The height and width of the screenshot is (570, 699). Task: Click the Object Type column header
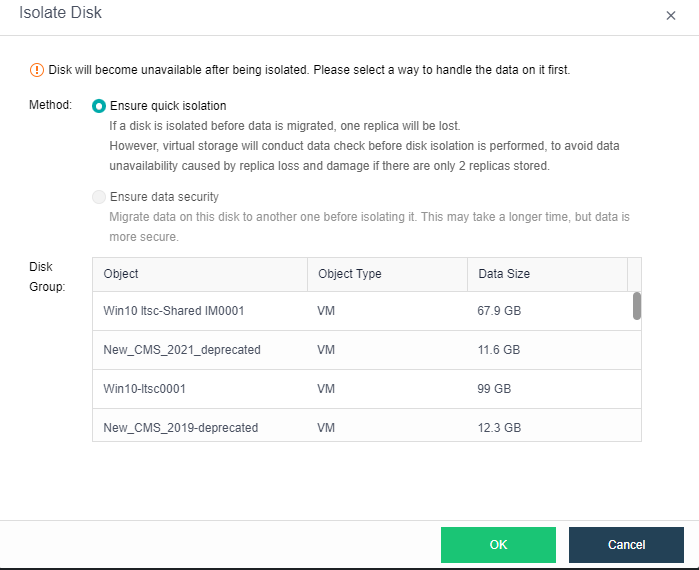349,274
